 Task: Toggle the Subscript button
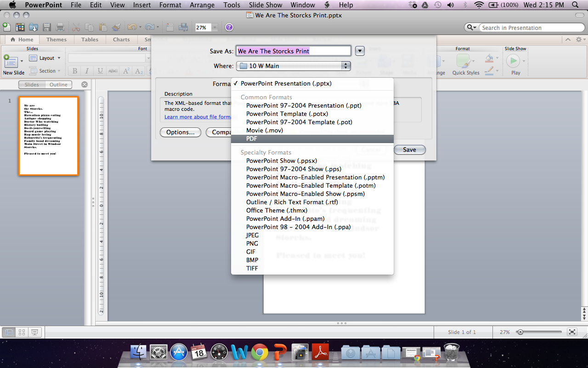pos(139,71)
